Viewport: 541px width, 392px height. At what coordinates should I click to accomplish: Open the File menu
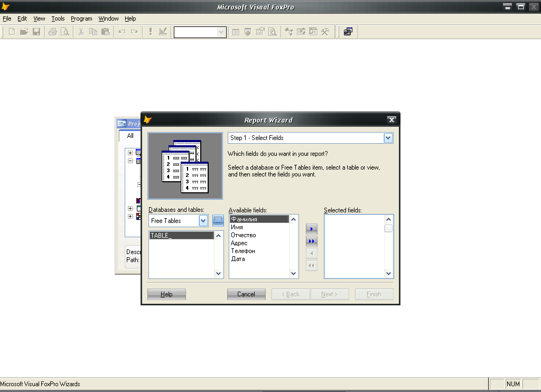point(7,18)
